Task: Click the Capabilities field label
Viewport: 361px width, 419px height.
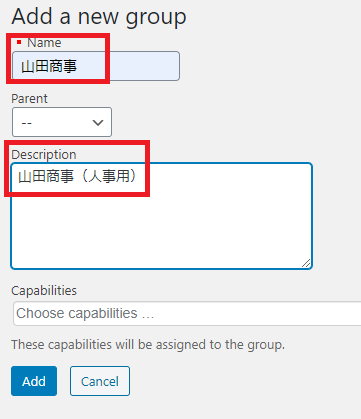Action: point(44,291)
